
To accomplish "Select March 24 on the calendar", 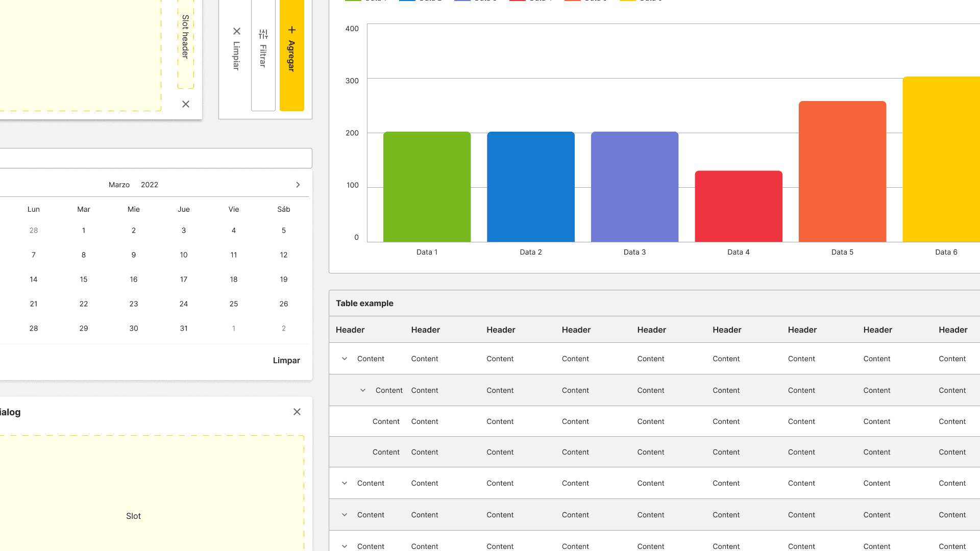I will point(184,304).
